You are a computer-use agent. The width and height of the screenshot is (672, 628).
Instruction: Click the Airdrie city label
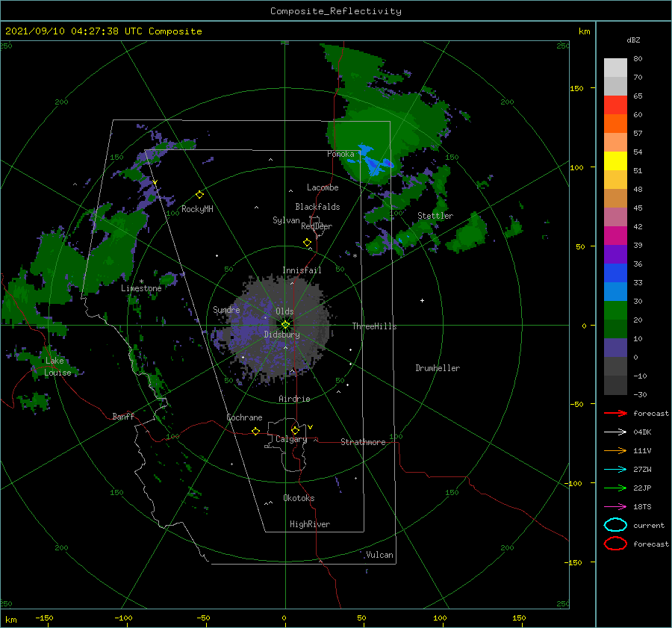[x=294, y=399]
